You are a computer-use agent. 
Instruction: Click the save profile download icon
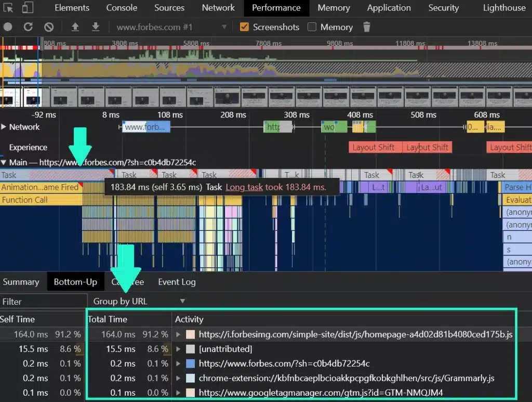pos(96,27)
